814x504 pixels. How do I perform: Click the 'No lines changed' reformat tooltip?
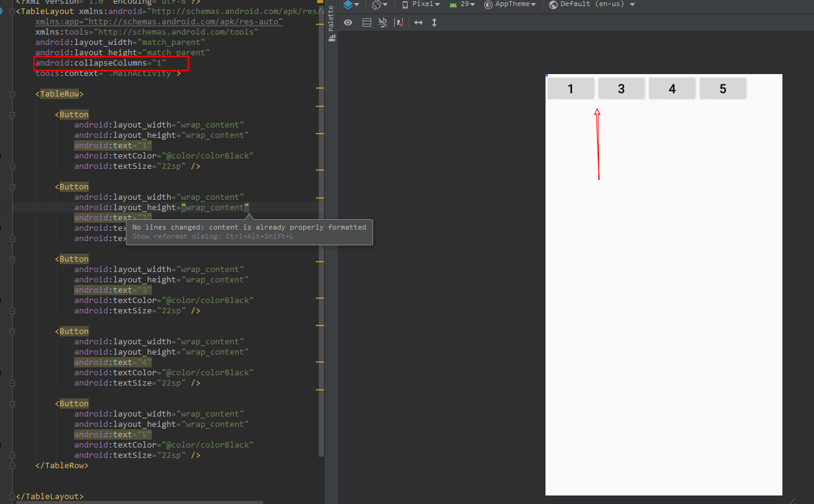click(249, 231)
